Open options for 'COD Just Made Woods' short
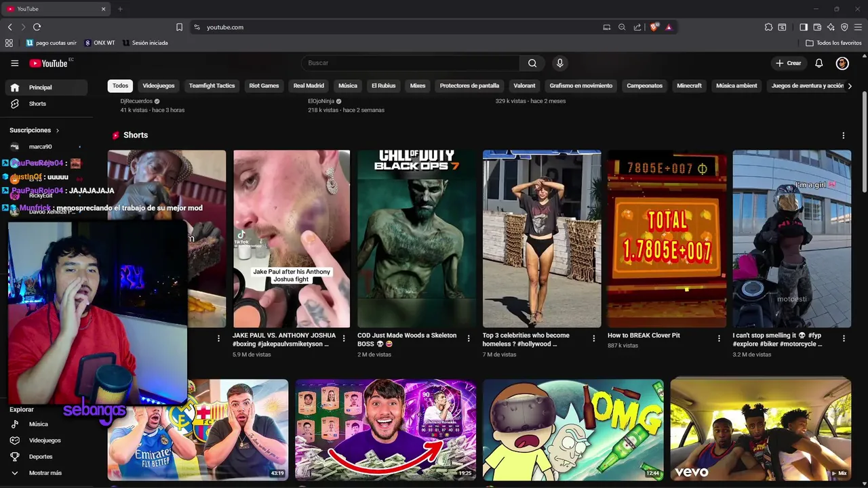The image size is (868, 488). [469, 338]
